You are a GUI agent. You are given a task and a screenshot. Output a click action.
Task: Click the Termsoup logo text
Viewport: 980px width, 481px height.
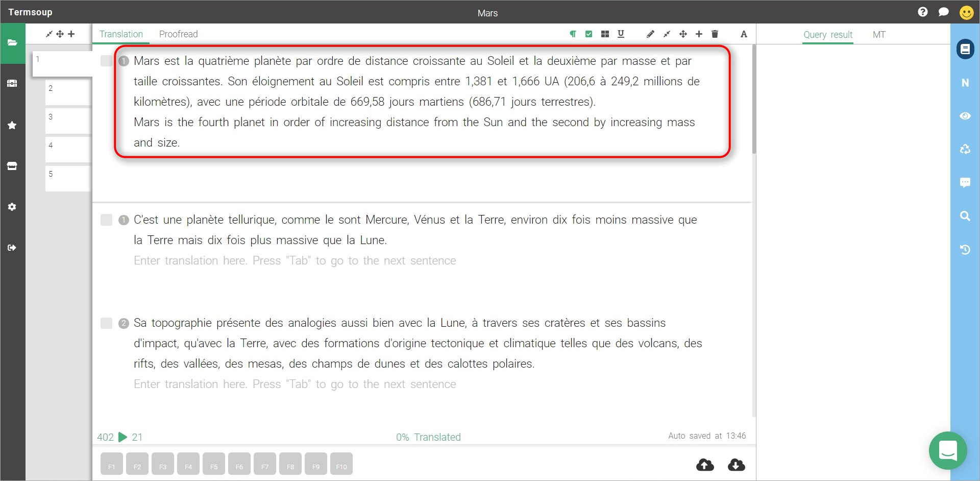[x=30, y=12]
